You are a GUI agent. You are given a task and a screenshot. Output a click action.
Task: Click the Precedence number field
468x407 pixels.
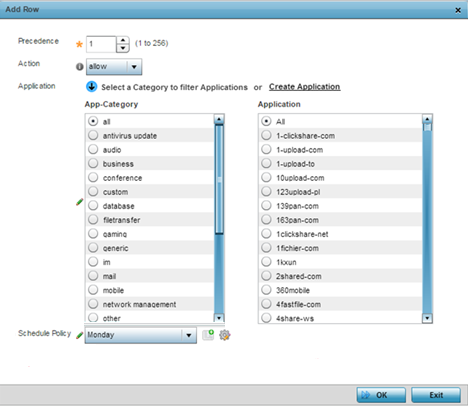(x=101, y=44)
